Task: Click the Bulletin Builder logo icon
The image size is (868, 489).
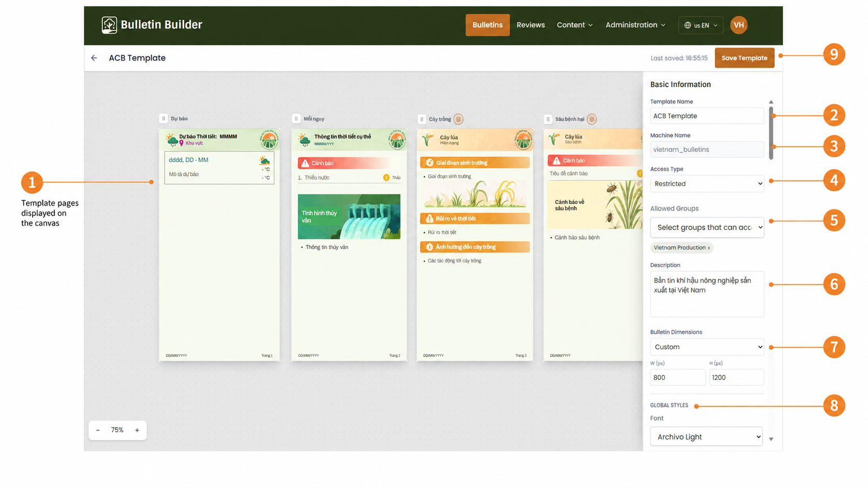Action: (x=109, y=25)
